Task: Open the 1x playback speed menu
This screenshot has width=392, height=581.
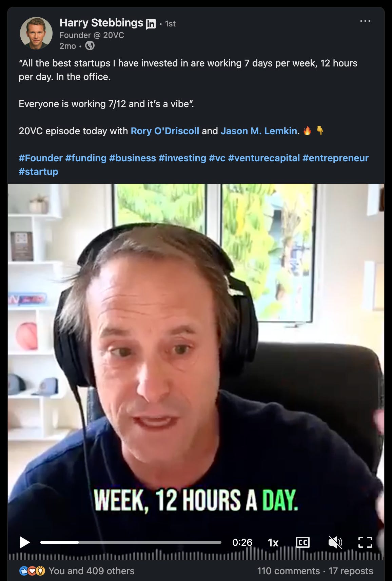Action: tap(273, 543)
